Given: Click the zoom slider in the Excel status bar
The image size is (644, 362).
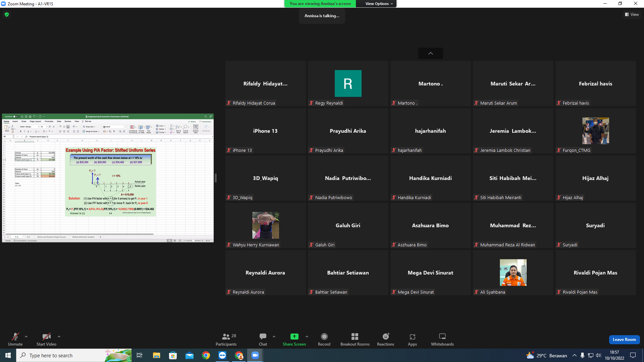Looking at the screenshot, I should [194, 241].
